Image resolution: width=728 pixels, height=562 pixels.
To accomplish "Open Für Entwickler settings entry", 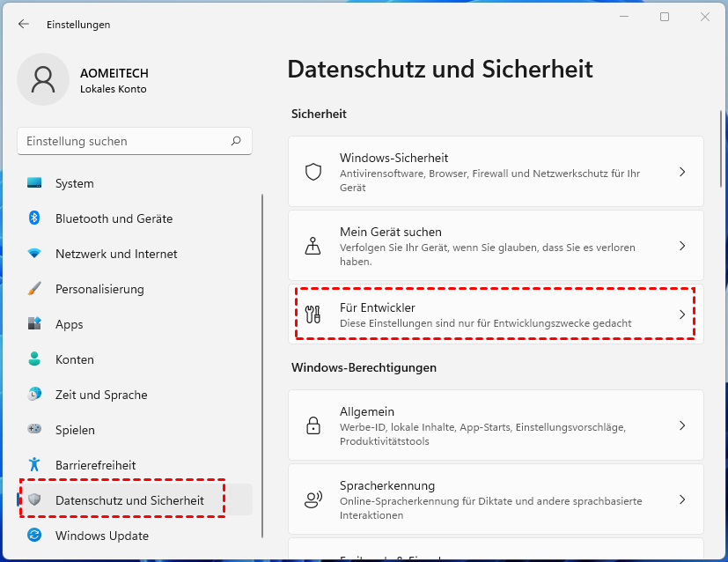I will coord(495,314).
